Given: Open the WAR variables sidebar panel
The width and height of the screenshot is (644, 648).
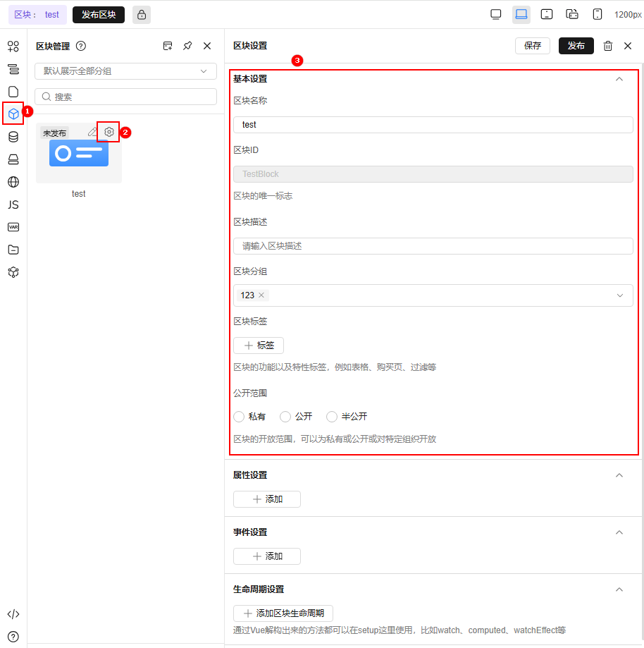Looking at the screenshot, I should 13,227.
